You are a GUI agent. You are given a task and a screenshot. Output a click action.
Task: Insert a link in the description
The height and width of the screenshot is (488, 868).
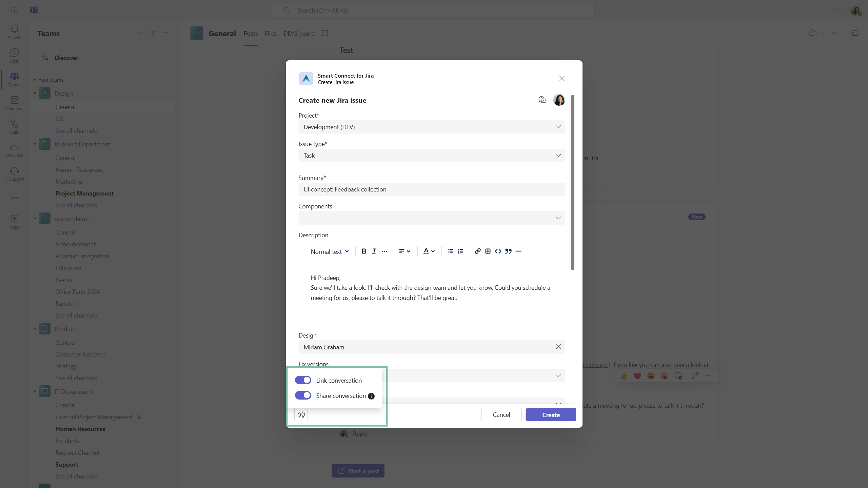[477, 251]
